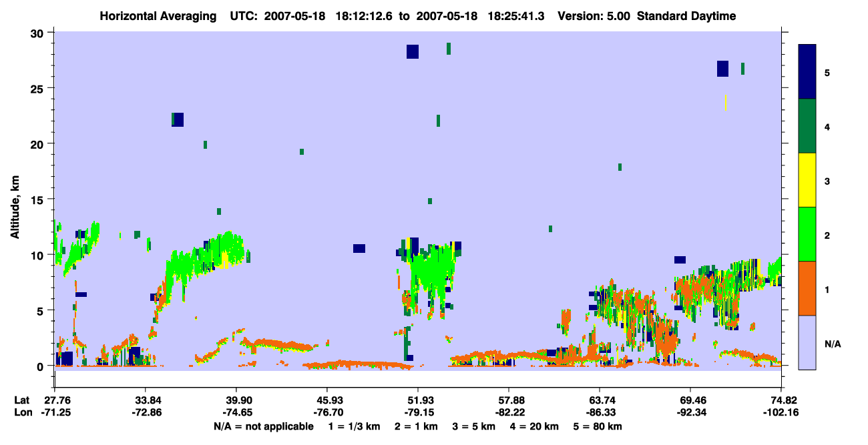The height and width of the screenshot is (445, 868).
Task: Click the lavender N/A colorbar segment
Action: (x=807, y=342)
